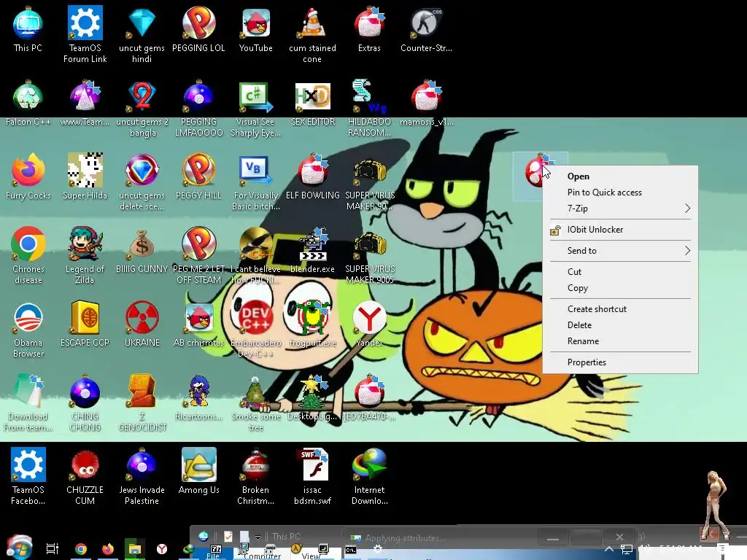Open File Explorer from the taskbar
The image size is (747, 560).
pos(135,549)
